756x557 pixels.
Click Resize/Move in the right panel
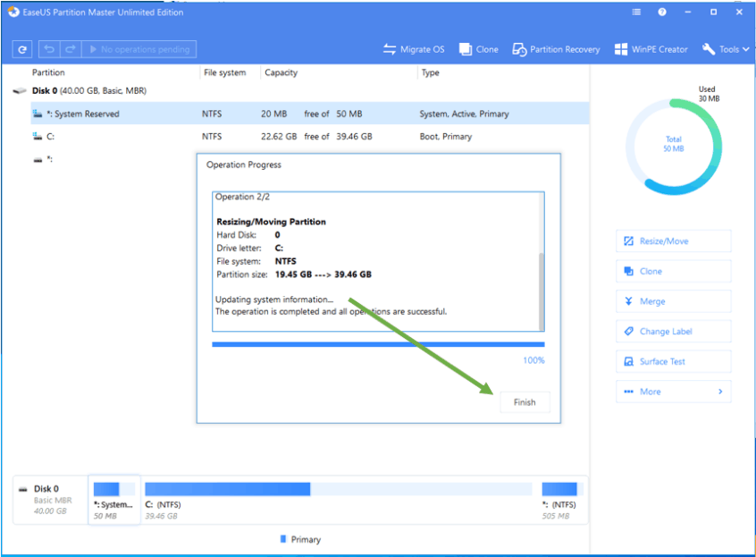673,241
